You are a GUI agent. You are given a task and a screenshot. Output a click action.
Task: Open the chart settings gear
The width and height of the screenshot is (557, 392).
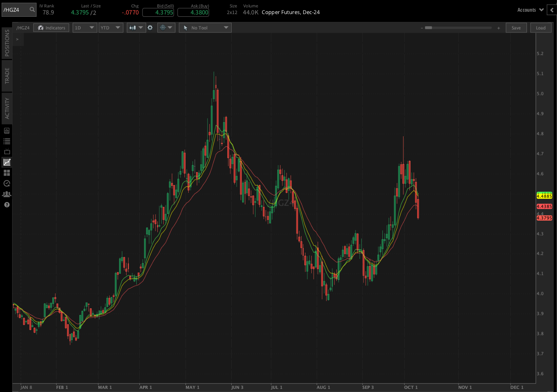pyautogui.click(x=151, y=28)
